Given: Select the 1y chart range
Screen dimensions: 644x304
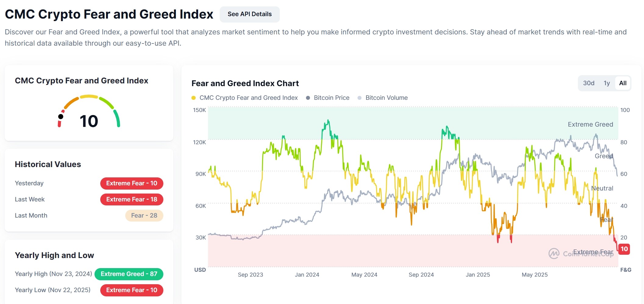Looking at the screenshot, I should (x=607, y=83).
